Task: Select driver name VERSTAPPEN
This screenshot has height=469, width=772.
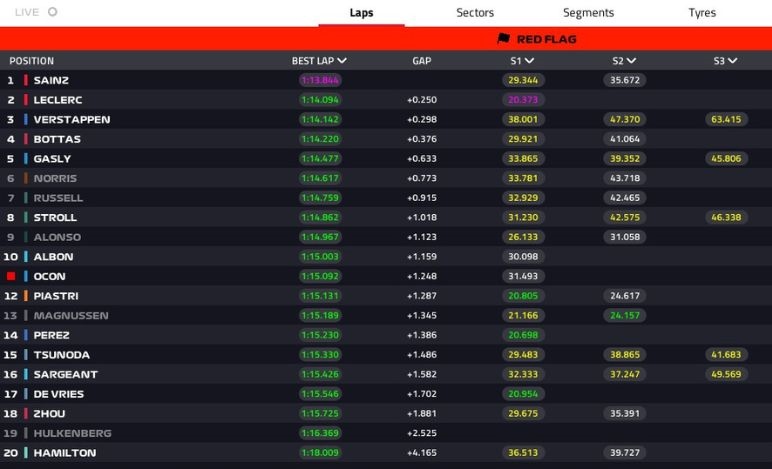Action: coord(72,119)
